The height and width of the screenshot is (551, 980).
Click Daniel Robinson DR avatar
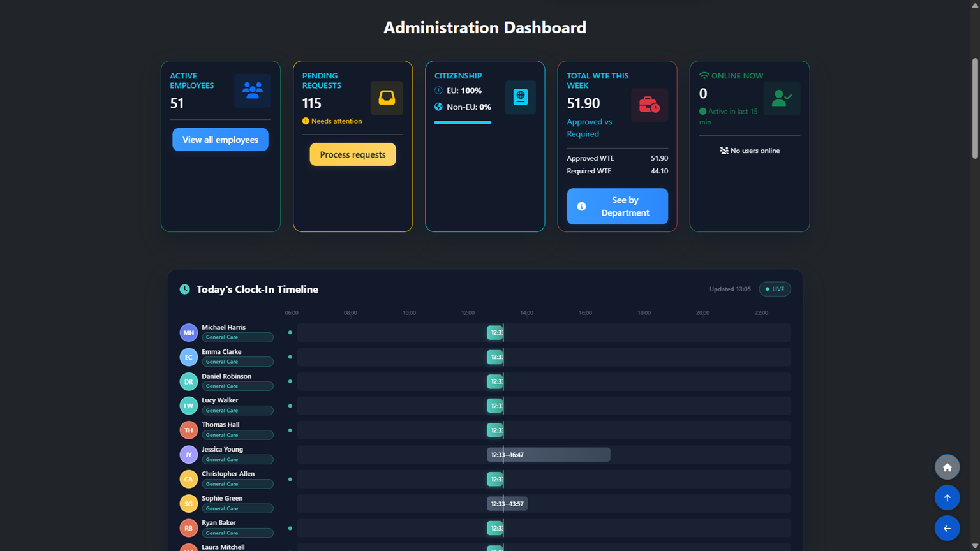188,382
